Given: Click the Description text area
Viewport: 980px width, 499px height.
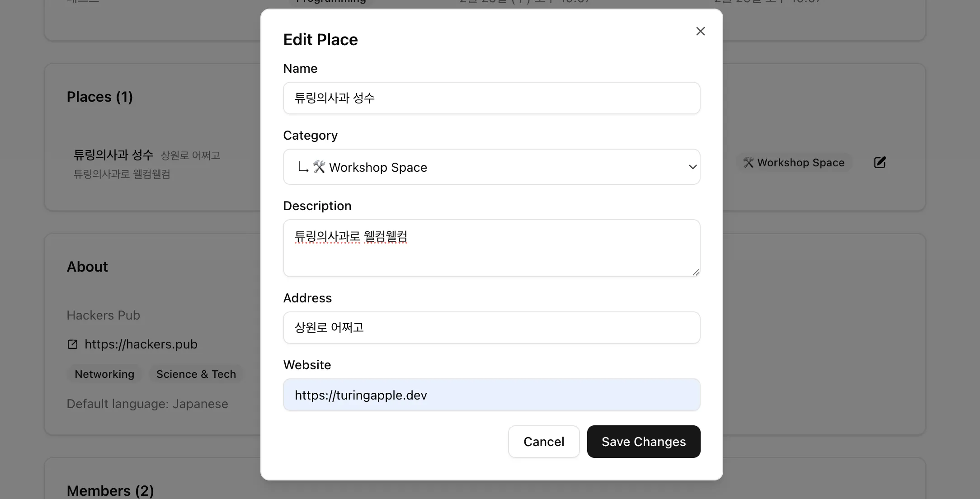Looking at the screenshot, I should tap(491, 248).
